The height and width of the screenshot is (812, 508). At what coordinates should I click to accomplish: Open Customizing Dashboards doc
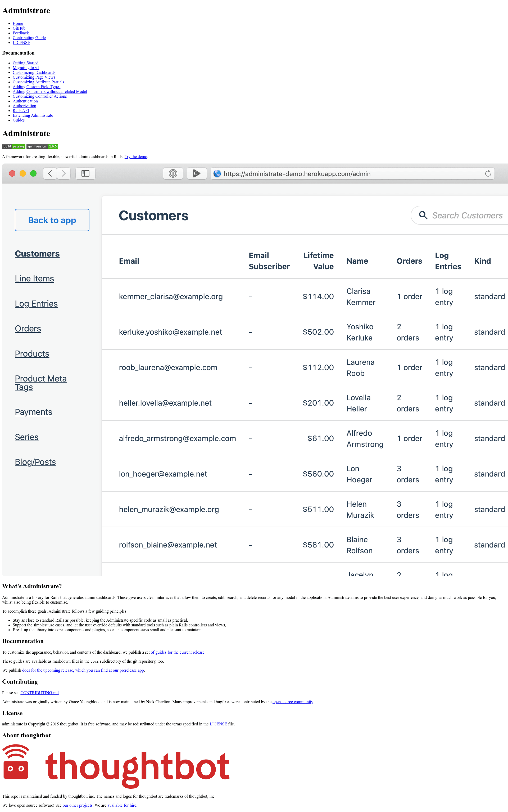pos(34,73)
